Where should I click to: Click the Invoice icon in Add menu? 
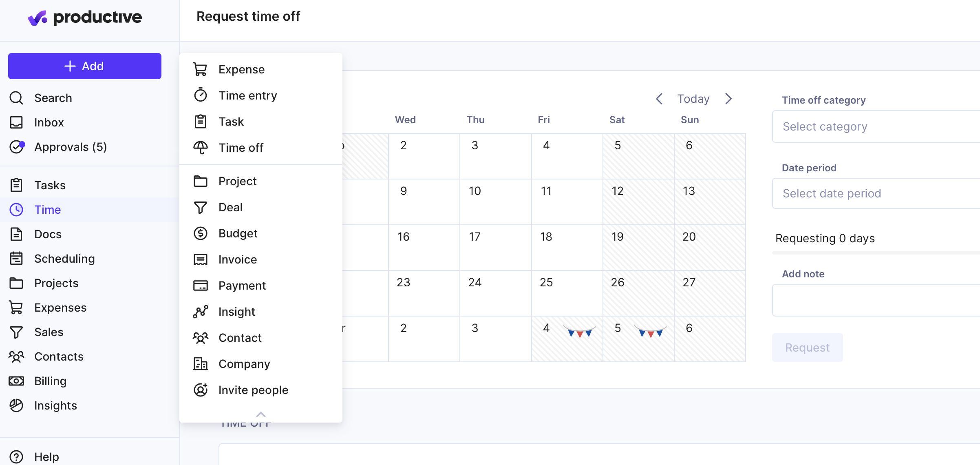201,259
